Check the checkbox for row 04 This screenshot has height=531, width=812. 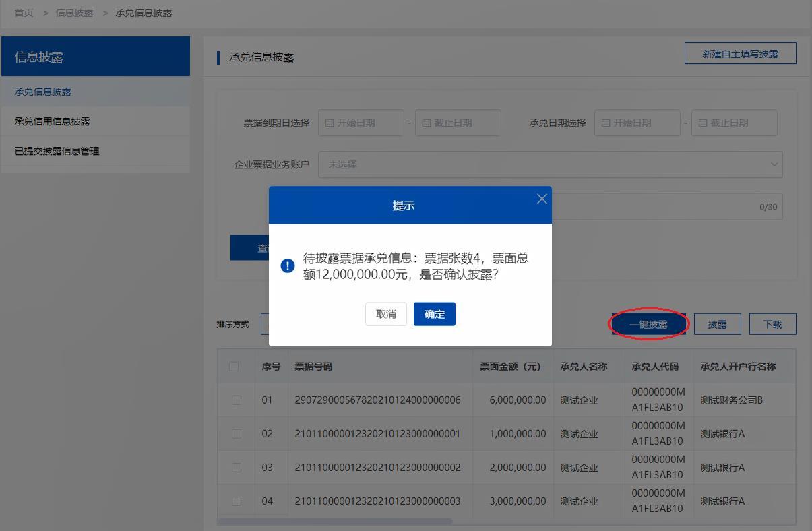tap(236, 501)
